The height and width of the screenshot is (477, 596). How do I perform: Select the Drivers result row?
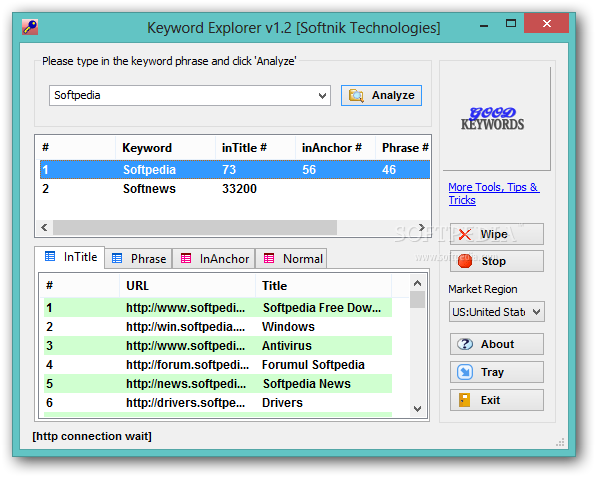218,403
